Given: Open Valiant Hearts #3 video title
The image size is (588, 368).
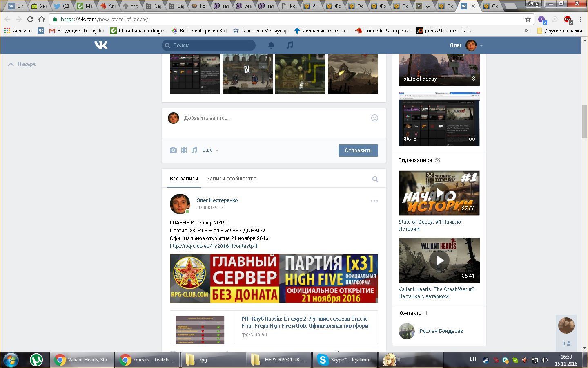Looking at the screenshot, I should (436, 293).
